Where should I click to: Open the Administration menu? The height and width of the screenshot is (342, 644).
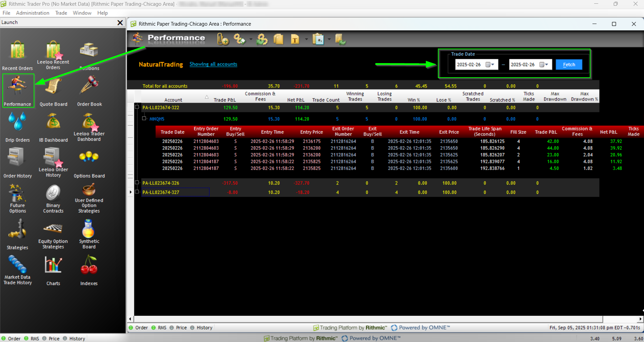(x=33, y=13)
